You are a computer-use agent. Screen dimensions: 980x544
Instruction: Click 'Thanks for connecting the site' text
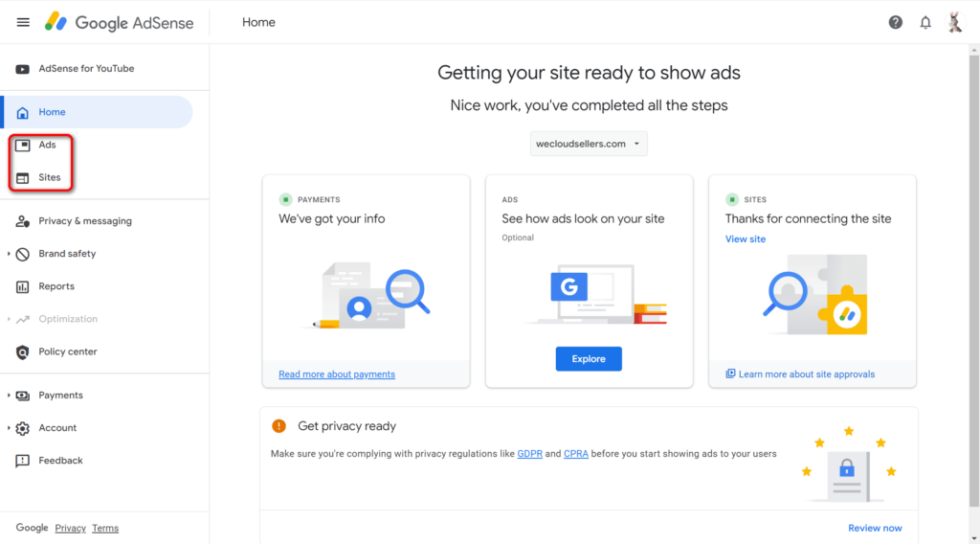coord(808,219)
